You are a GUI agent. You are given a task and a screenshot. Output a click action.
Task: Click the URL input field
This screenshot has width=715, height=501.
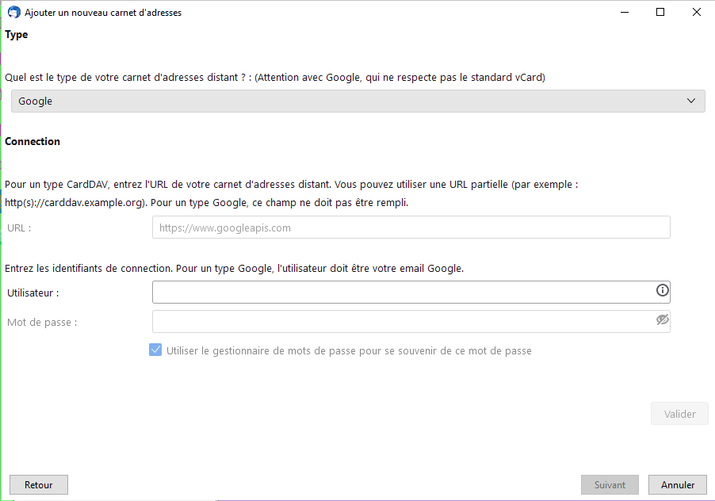[411, 227]
